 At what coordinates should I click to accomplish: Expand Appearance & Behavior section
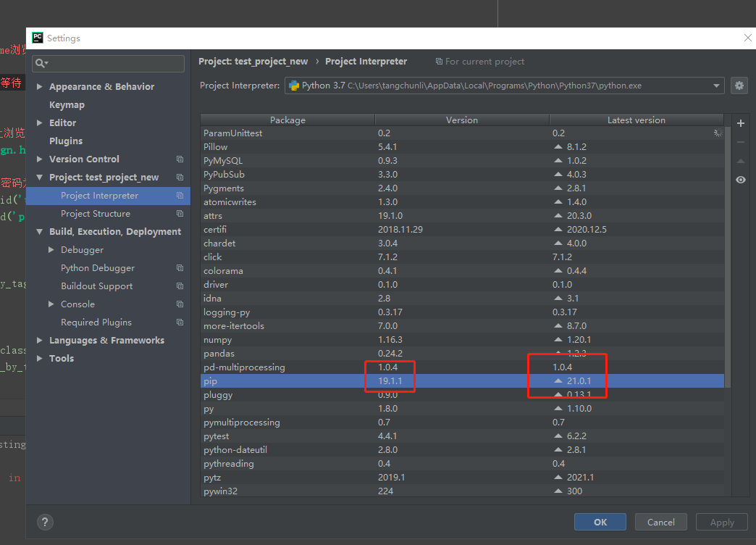click(40, 86)
